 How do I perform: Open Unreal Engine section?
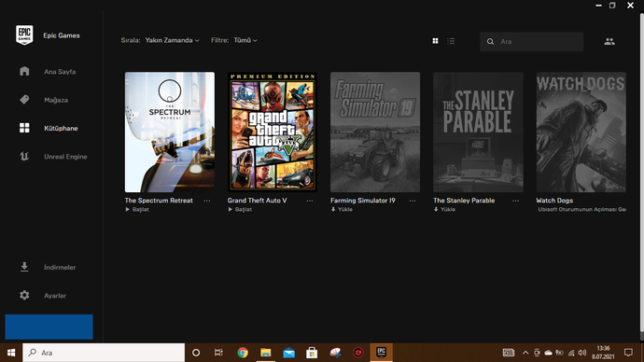65,157
